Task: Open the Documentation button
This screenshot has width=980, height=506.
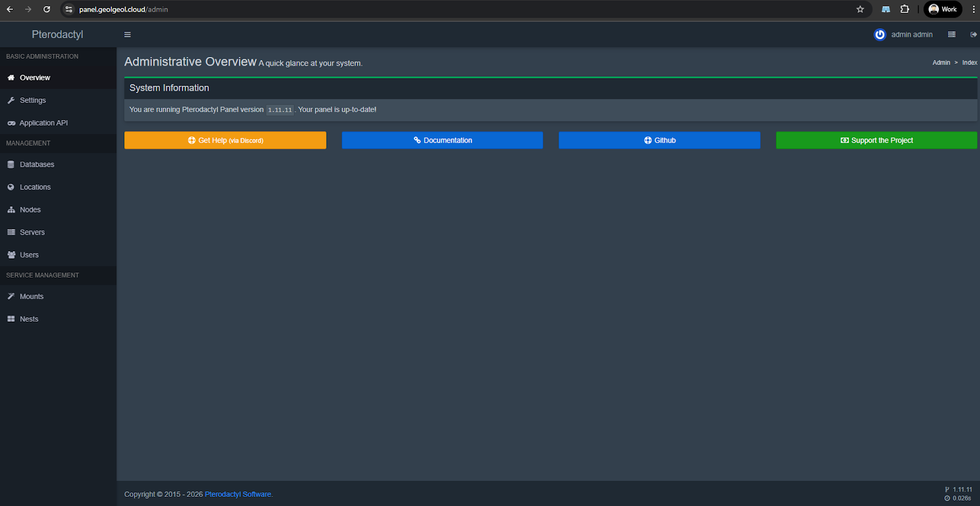Action: pyautogui.click(x=442, y=140)
